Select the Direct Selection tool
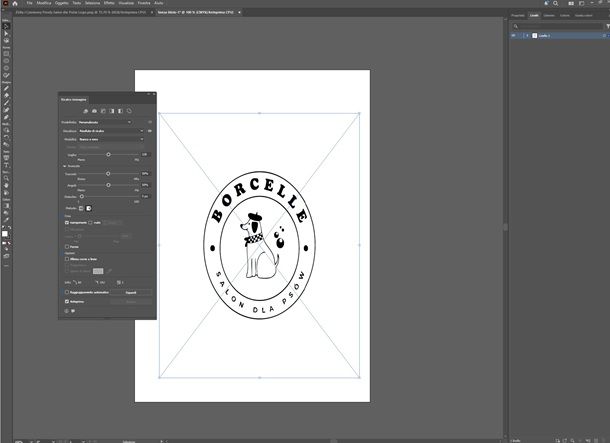 6,34
